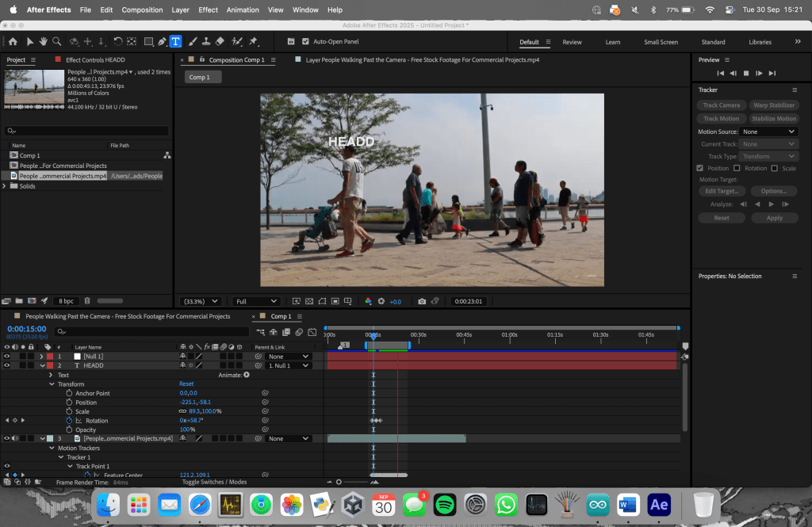Activate the Eraser tool

tap(220, 41)
